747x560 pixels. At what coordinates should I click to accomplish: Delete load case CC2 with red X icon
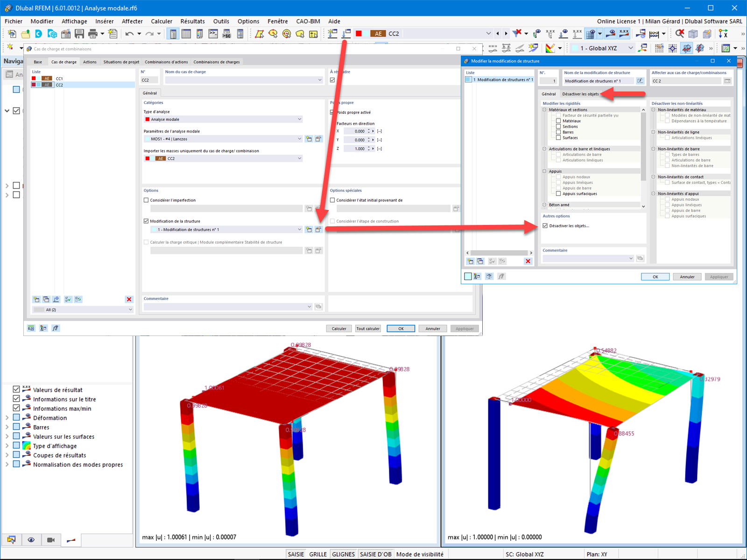[x=129, y=299]
